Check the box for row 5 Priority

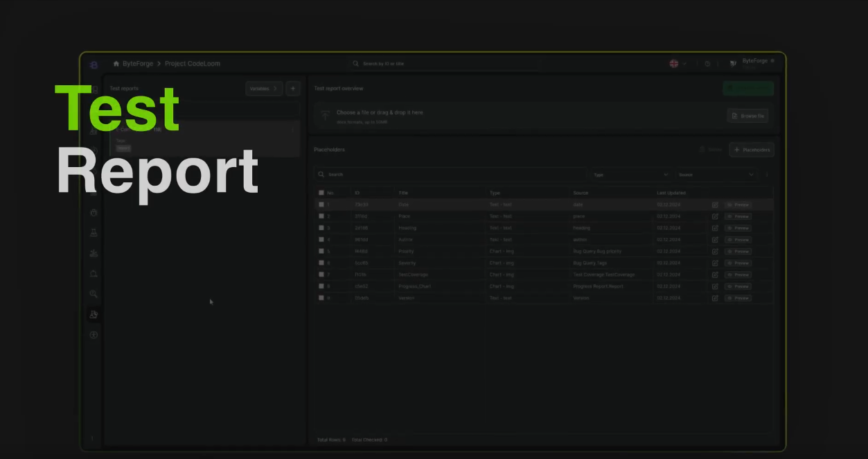321,251
